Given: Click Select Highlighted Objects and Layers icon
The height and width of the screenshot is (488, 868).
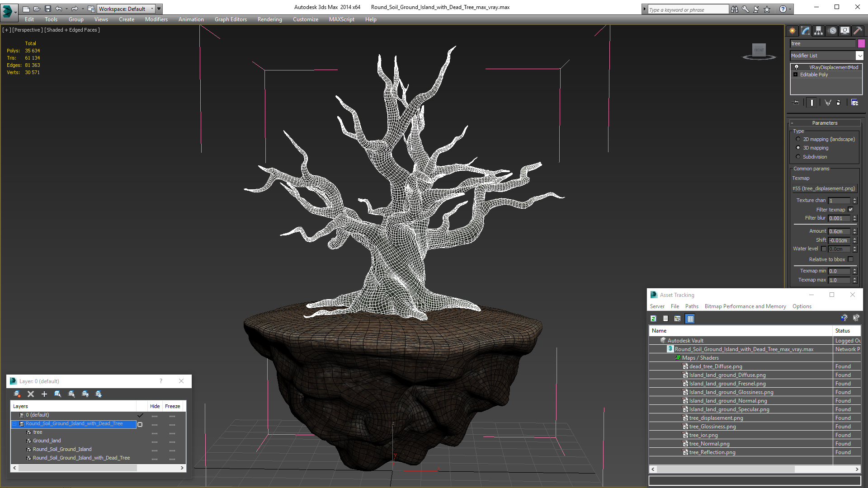Looking at the screenshot, I should 58,394.
